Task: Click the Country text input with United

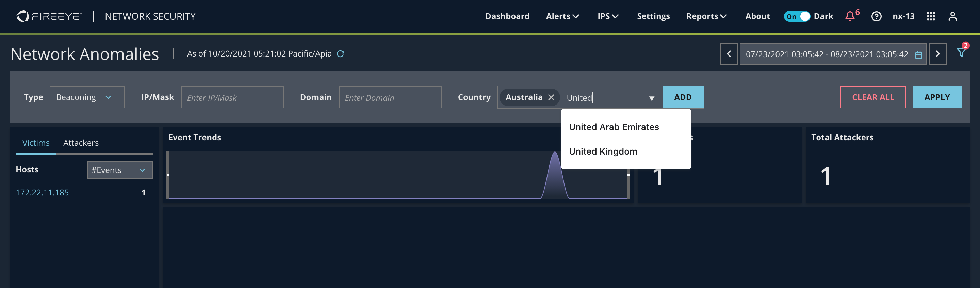Action: 605,98
